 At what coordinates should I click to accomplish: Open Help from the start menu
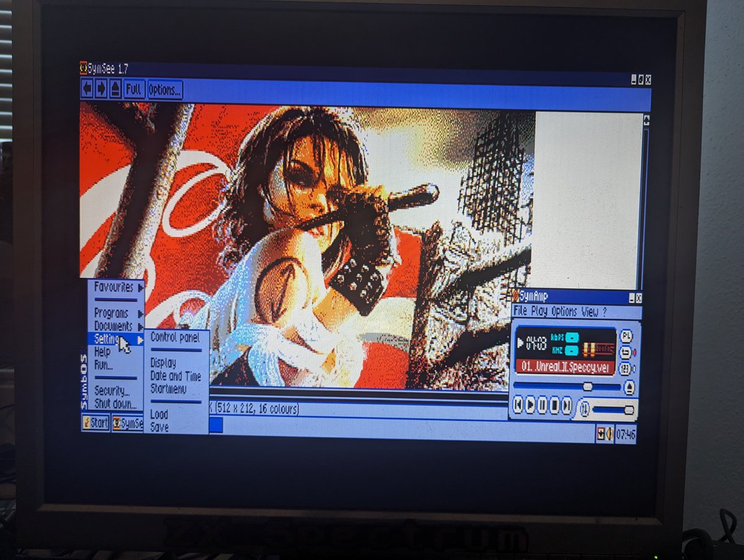pos(116,352)
